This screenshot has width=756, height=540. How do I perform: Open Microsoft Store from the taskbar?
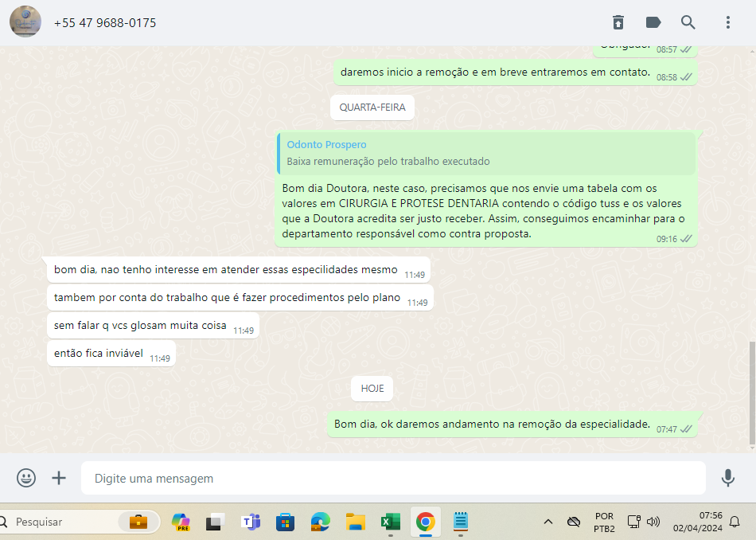point(285,522)
